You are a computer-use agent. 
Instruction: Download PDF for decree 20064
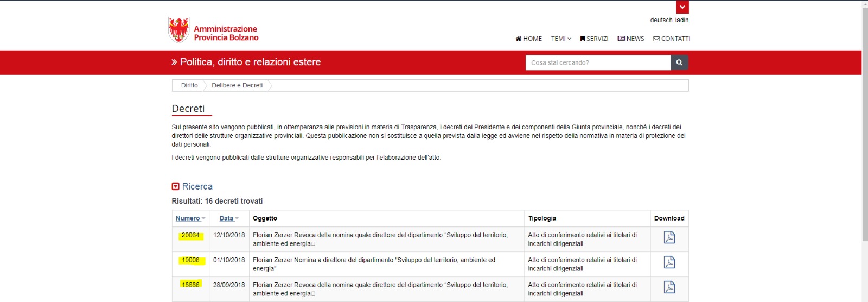(x=669, y=237)
